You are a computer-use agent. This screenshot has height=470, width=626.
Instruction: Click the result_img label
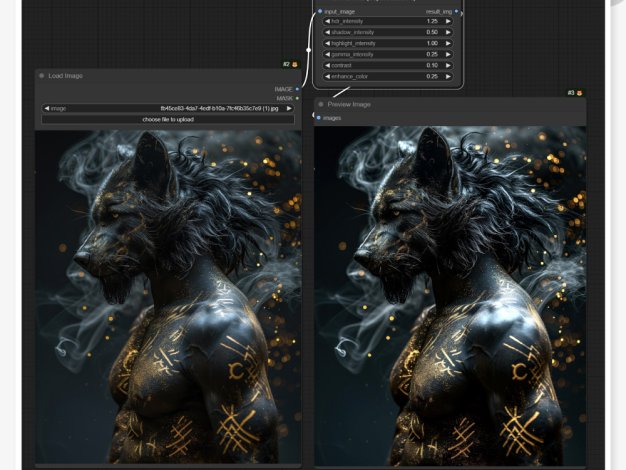coord(439,12)
